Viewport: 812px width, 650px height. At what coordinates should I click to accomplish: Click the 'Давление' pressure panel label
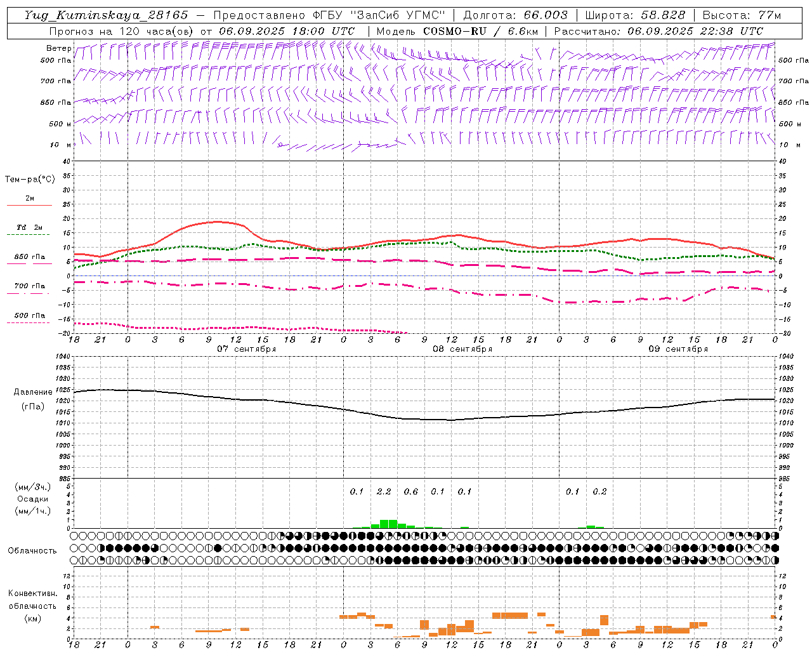(32, 392)
